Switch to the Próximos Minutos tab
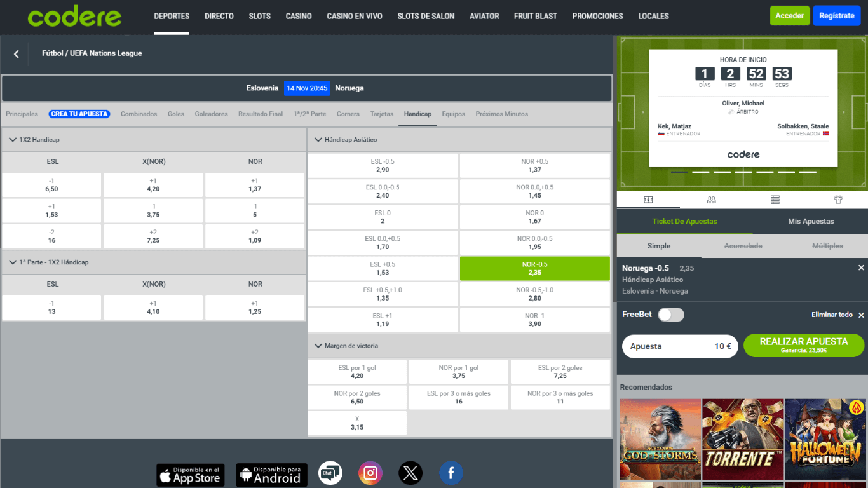 [x=501, y=114]
